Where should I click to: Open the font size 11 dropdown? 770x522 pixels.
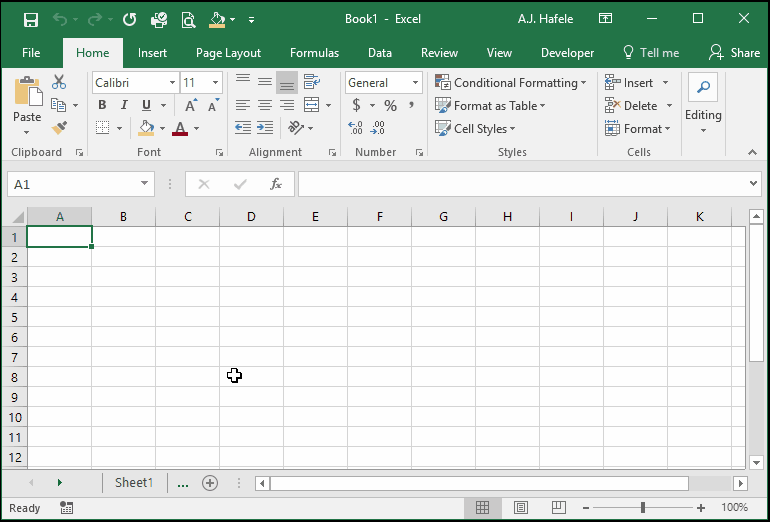coord(215,82)
